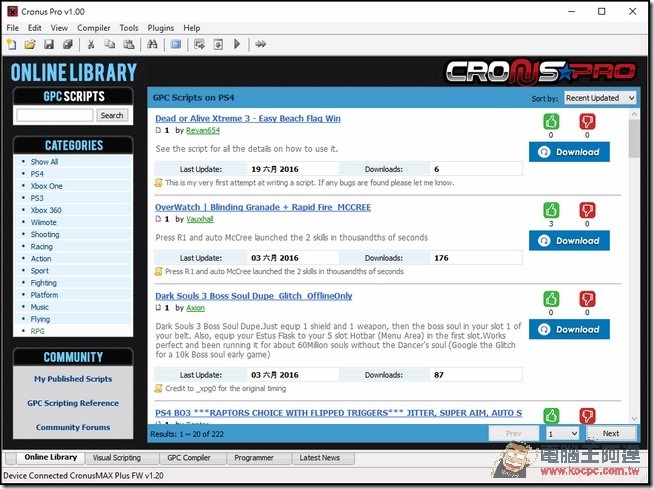Thumbs down the Dark Souls 3 script

pos(587,299)
